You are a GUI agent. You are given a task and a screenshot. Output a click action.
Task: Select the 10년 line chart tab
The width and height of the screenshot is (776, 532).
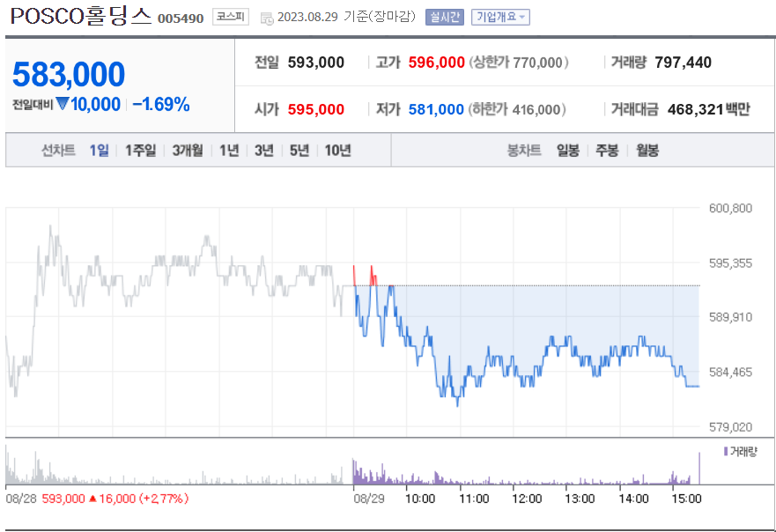[x=338, y=150]
